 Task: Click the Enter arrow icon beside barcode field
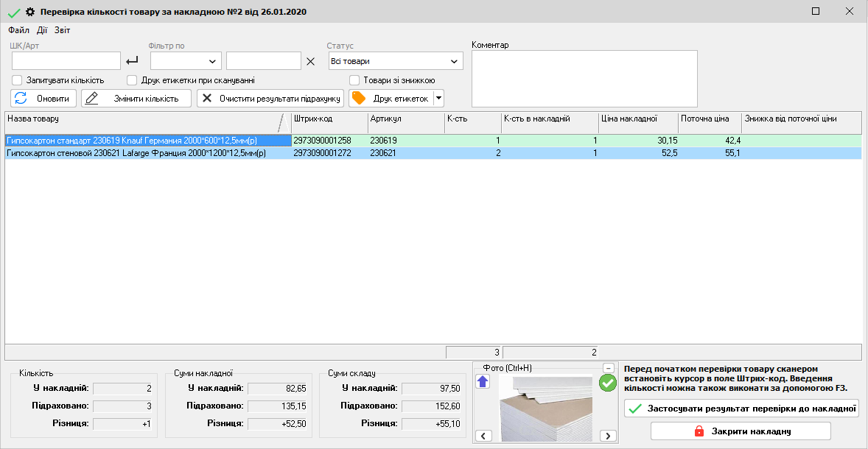coord(133,61)
